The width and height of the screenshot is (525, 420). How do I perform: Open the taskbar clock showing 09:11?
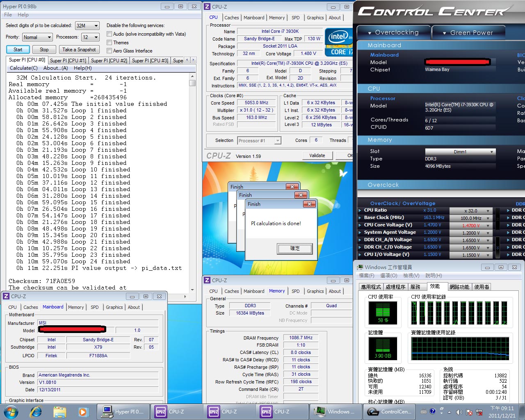pos(502,412)
